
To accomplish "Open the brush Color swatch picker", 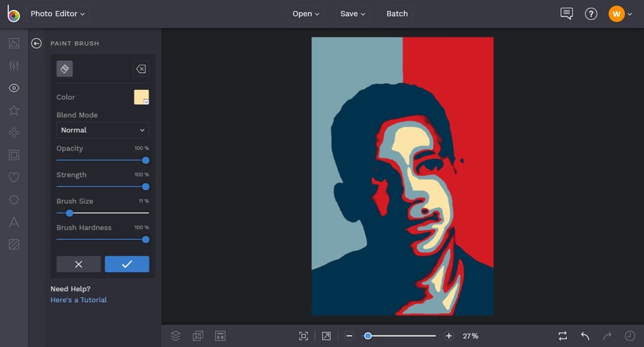I will pos(141,97).
